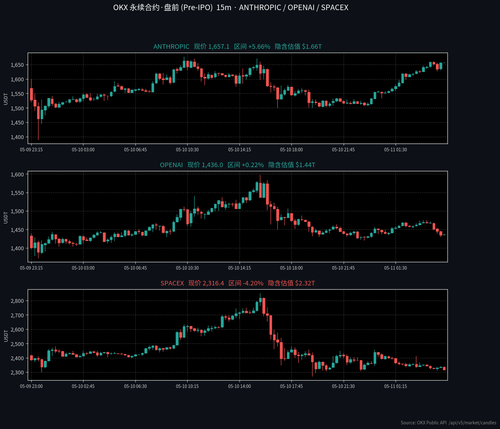The height and width of the screenshot is (429, 500).
Task: Click the 05-10 14:15 label under ANTHROPIC chart
Action: [x=240, y=150]
